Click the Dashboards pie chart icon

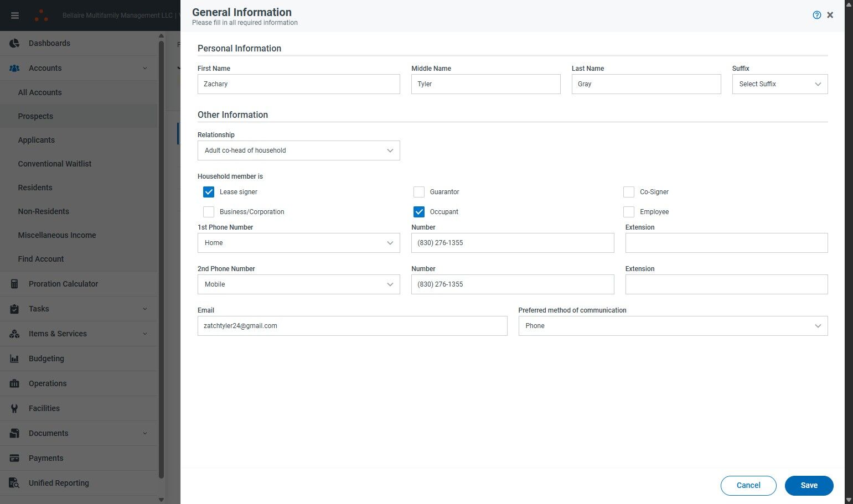pyautogui.click(x=15, y=43)
